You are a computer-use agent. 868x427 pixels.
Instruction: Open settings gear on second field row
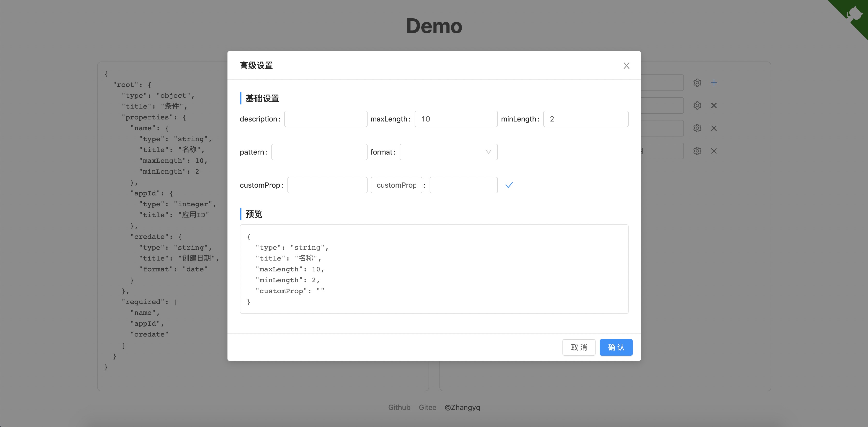(697, 105)
